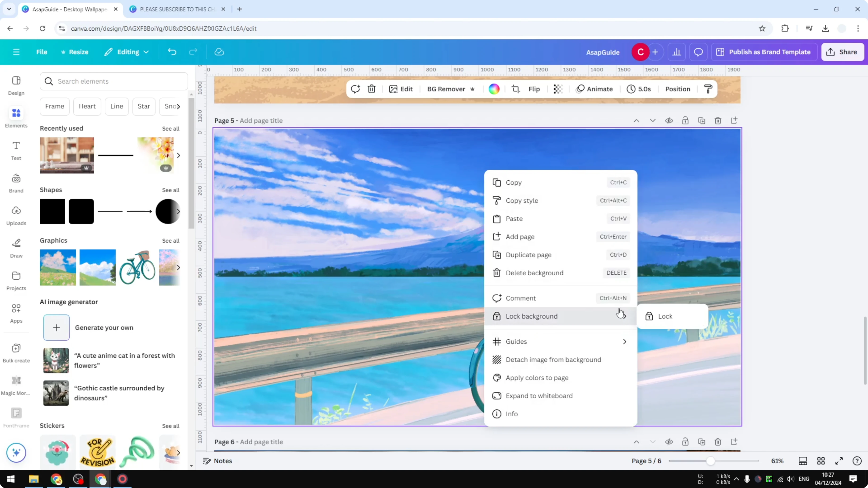868x488 pixels.
Task: Open the Editing mode dropdown
Action: pos(127,52)
